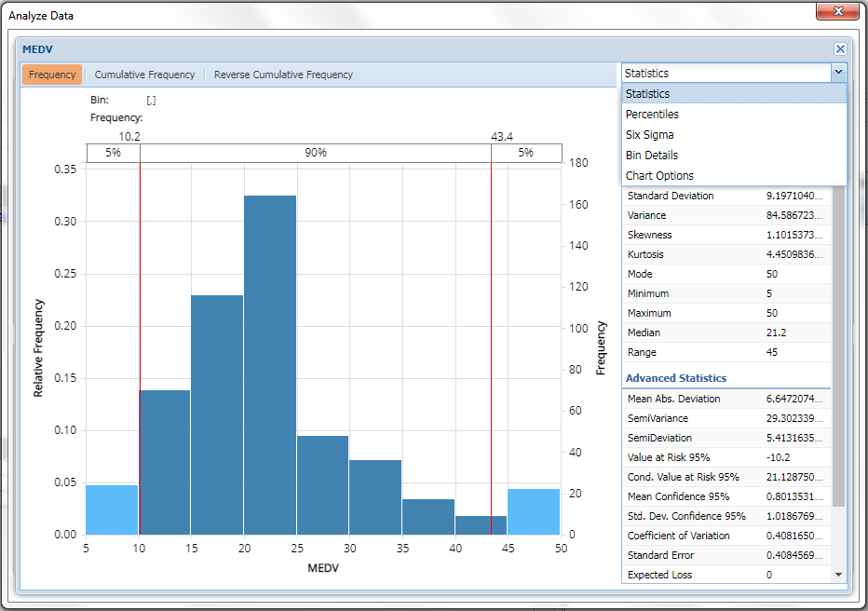Show the Reverse Cumulative Frequency chart
868x611 pixels.
(x=283, y=75)
